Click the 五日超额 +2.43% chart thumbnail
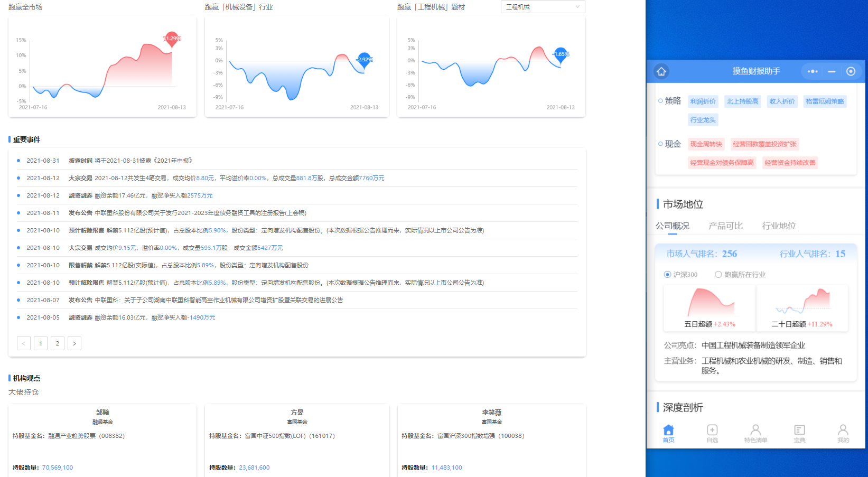868x477 pixels. pyautogui.click(x=710, y=308)
